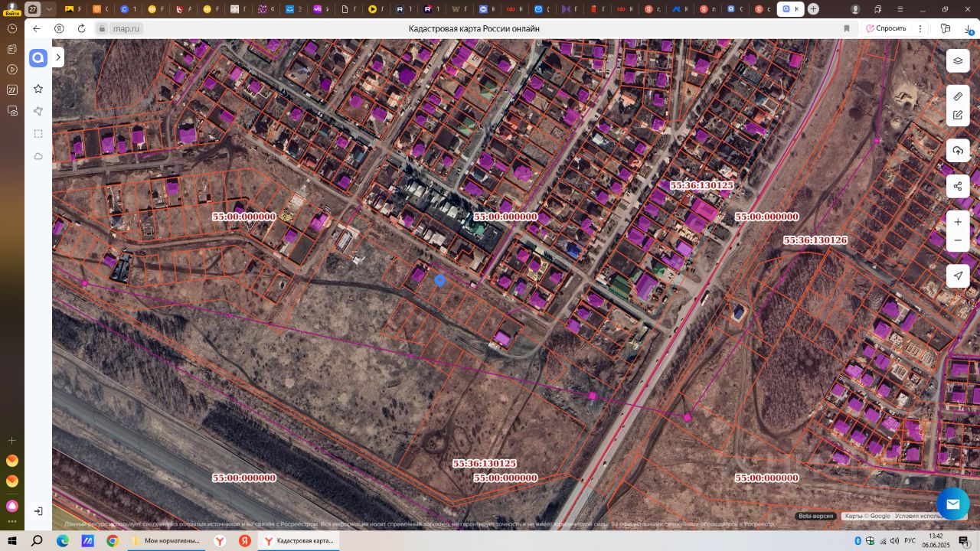Open the three-dot menu next to Спросить
Screen dimensions: 980x551
tap(920, 28)
